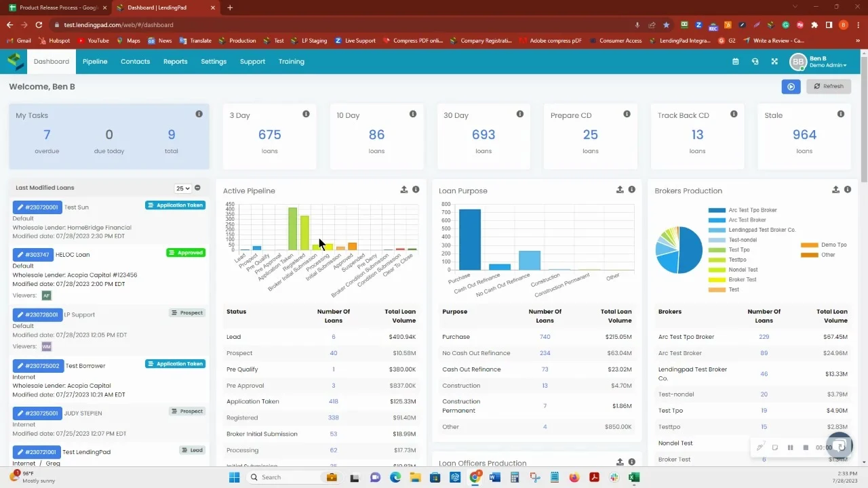Pause the screen recording
The image size is (868, 488).
[x=790, y=447]
